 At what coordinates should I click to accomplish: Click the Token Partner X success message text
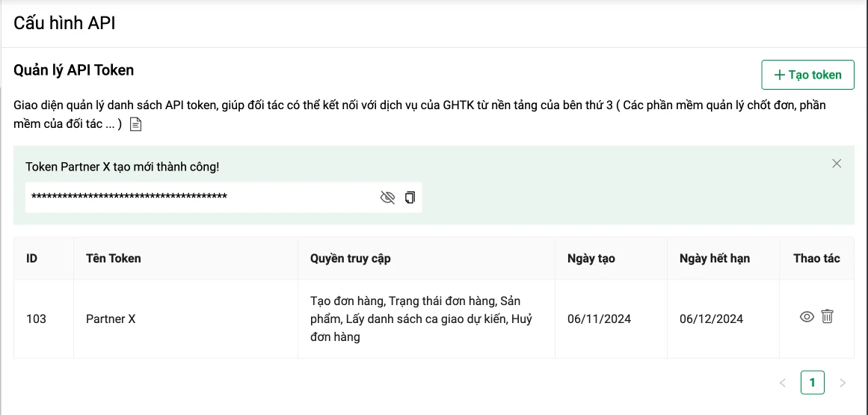pos(123,167)
